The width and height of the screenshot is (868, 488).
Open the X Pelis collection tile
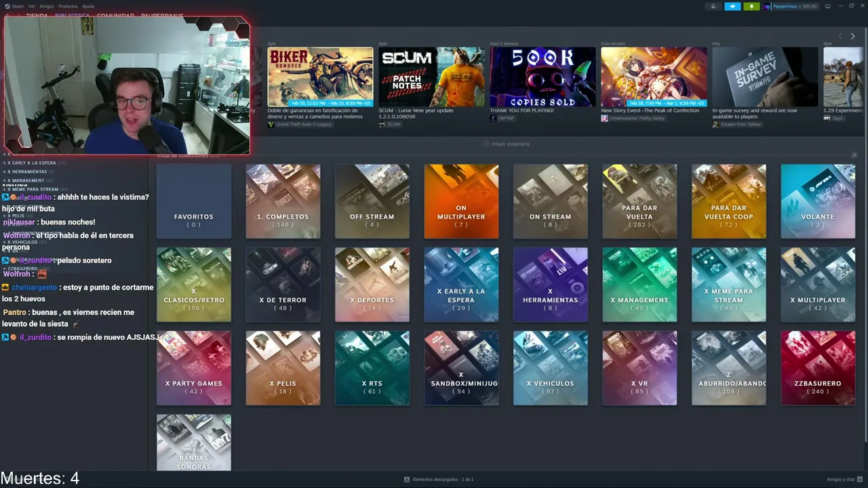(283, 368)
